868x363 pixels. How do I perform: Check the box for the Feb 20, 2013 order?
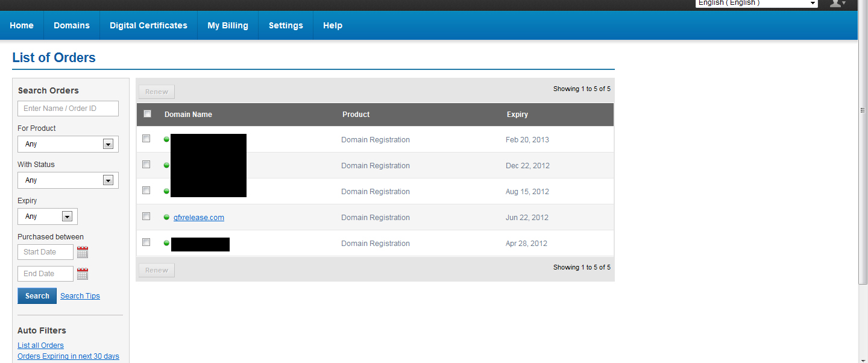146,138
